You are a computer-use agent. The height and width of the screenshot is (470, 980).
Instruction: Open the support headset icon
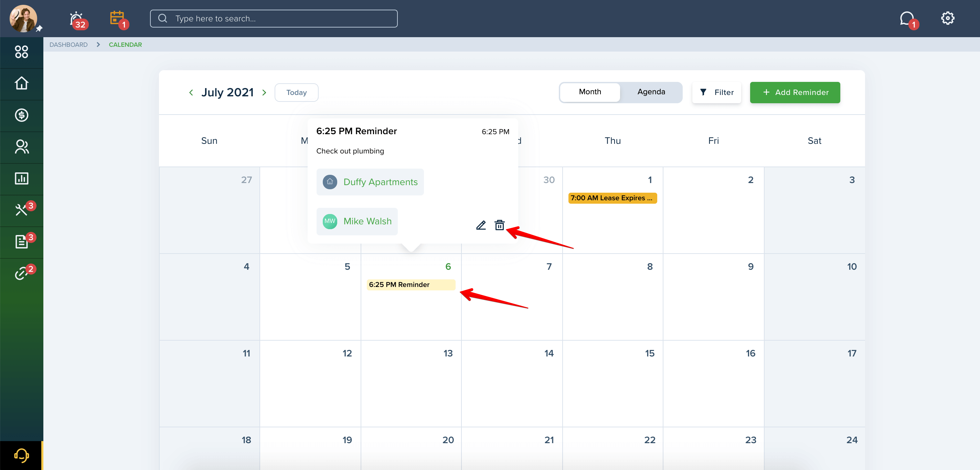pos(22,455)
